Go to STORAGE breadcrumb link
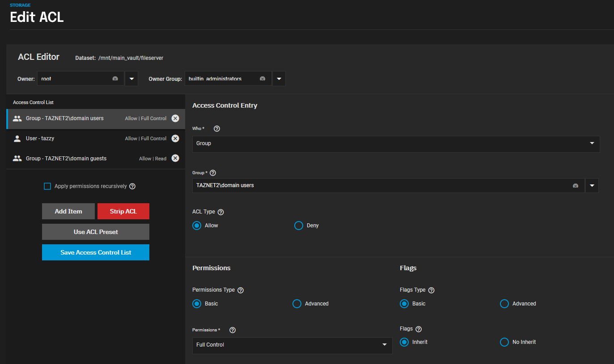614x364 pixels. 20,5
